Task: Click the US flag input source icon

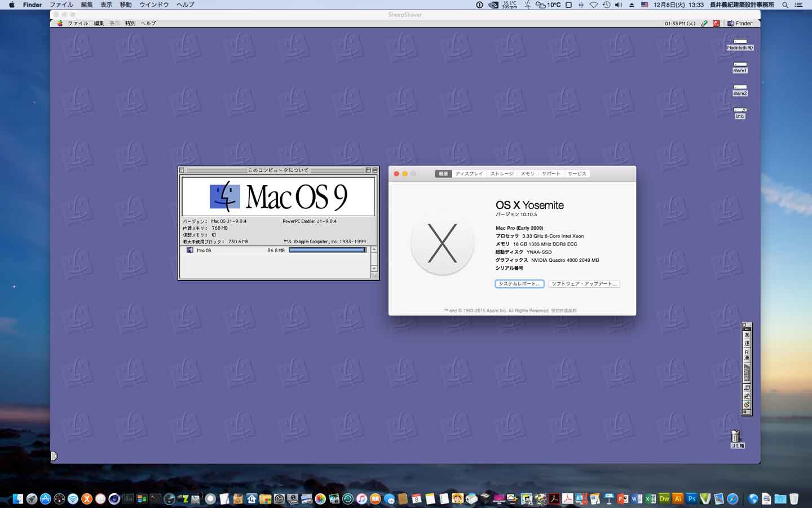Action: 645,5
